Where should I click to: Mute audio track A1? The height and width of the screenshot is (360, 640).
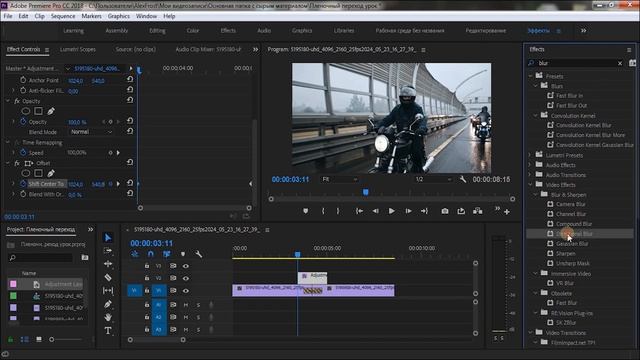point(186,305)
